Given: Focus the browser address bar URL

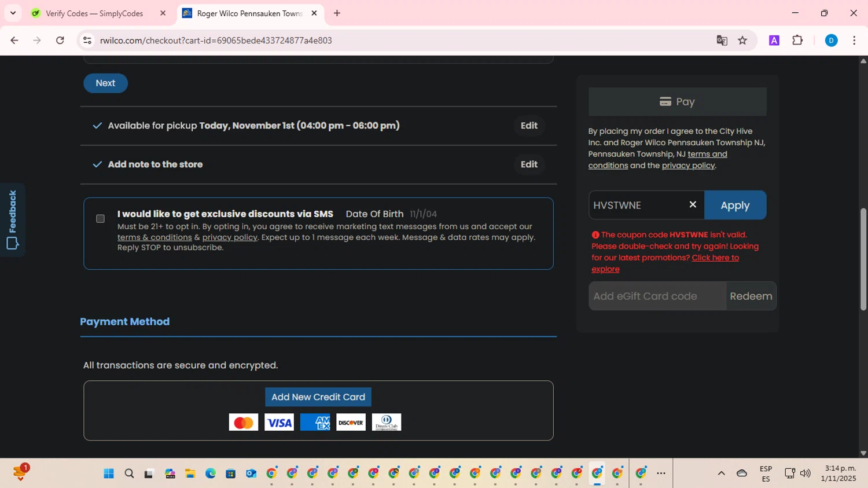Looking at the screenshot, I should 216,41.
